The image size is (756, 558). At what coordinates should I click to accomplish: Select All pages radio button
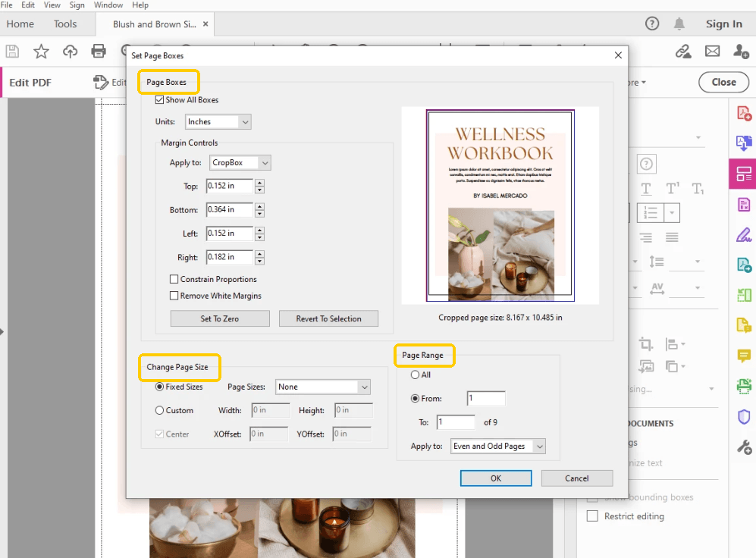point(415,375)
